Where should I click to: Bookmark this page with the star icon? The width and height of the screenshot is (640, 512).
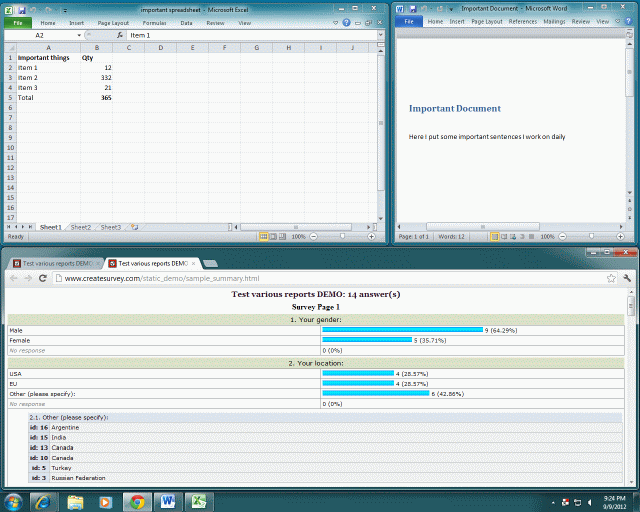pos(612,278)
